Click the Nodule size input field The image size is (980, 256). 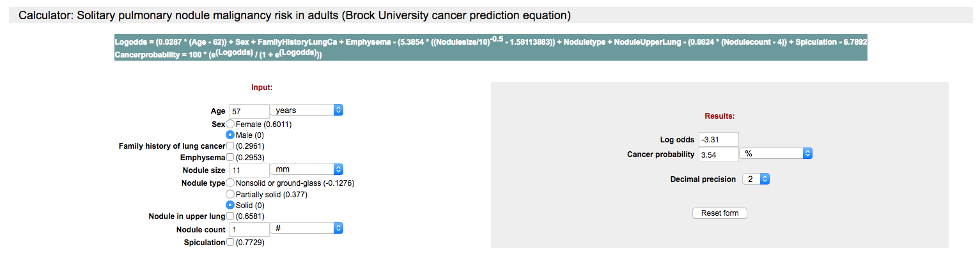pyautogui.click(x=249, y=170)
